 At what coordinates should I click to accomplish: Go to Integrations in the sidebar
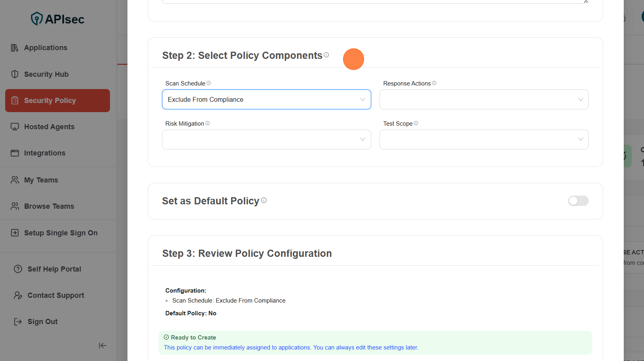(x=44, y=153)
